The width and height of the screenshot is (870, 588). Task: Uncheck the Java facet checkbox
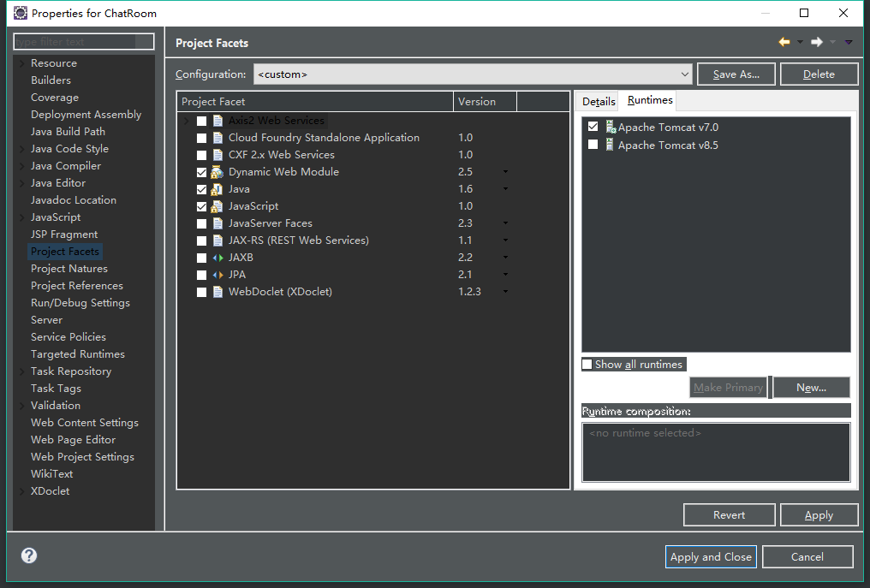201,190
